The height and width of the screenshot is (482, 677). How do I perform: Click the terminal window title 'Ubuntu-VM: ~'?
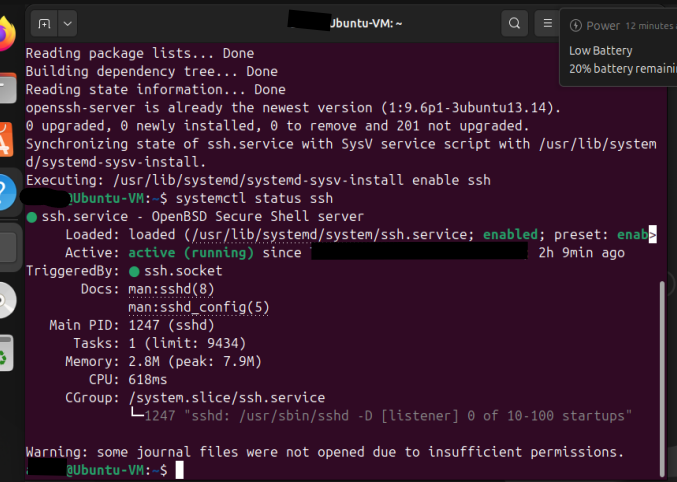(x=366, y=23)
